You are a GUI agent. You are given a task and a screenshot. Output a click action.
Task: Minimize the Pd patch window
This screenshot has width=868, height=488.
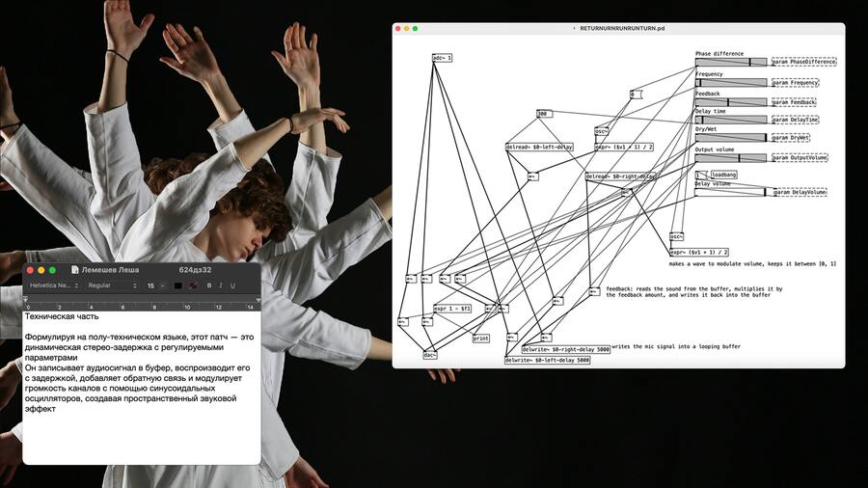tap(406, 28)
